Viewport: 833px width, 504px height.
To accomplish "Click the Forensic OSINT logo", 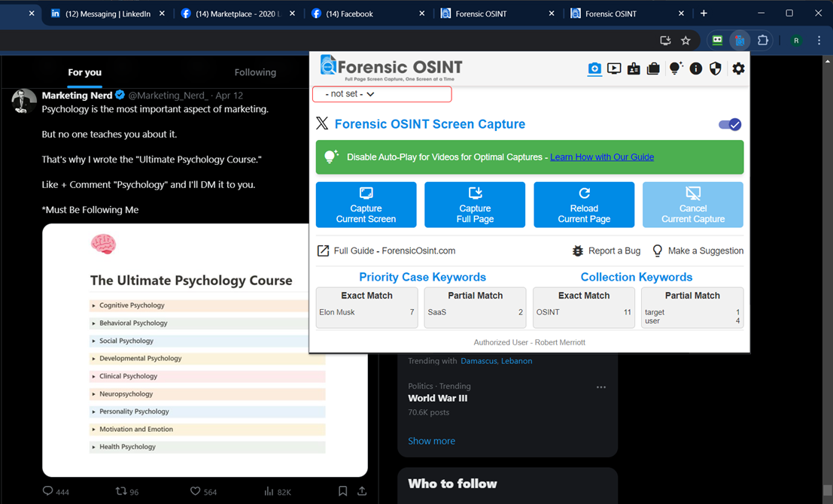I will (391, 68).
